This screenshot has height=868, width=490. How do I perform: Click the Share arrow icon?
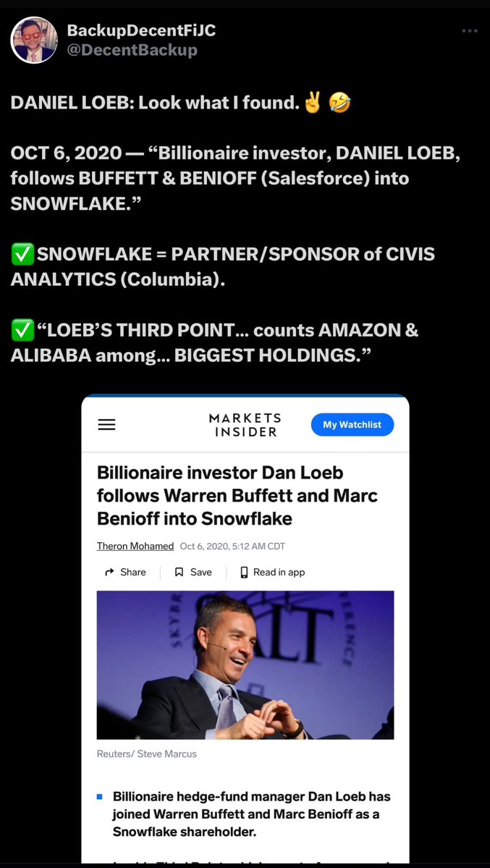[x=109, y=572]
